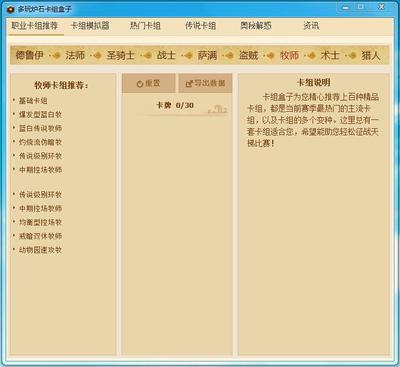This screenshot has height=367, width=400.
Task: Choose the 萨满 class
Action: pos(207,55)
